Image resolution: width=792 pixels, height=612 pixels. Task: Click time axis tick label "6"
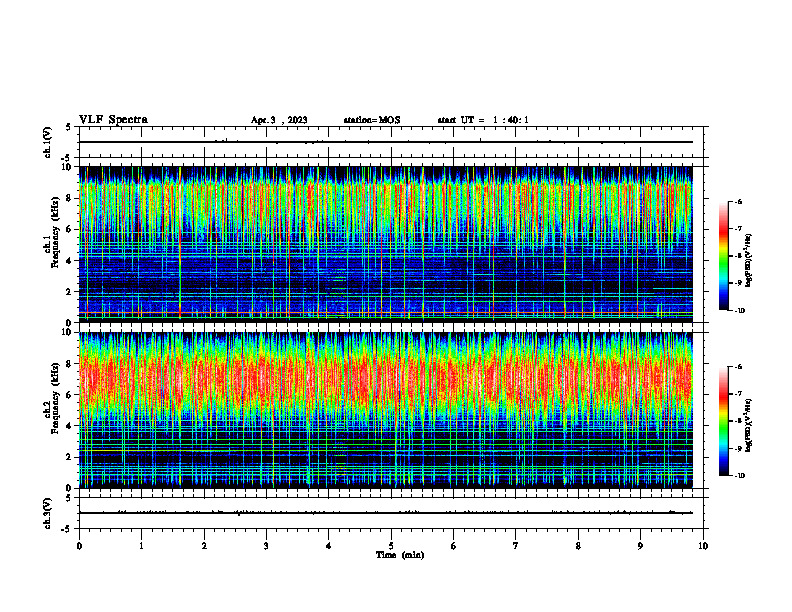(x=453, y=546)
